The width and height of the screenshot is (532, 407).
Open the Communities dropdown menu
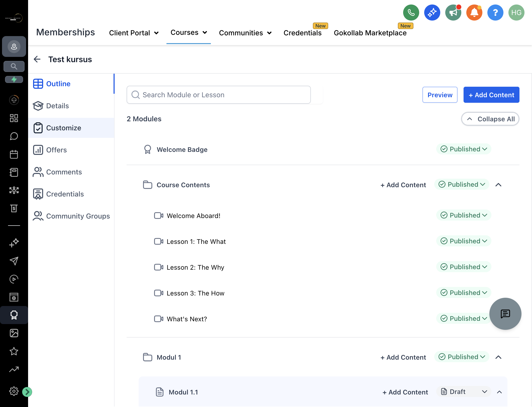click(x=245, y=33)
